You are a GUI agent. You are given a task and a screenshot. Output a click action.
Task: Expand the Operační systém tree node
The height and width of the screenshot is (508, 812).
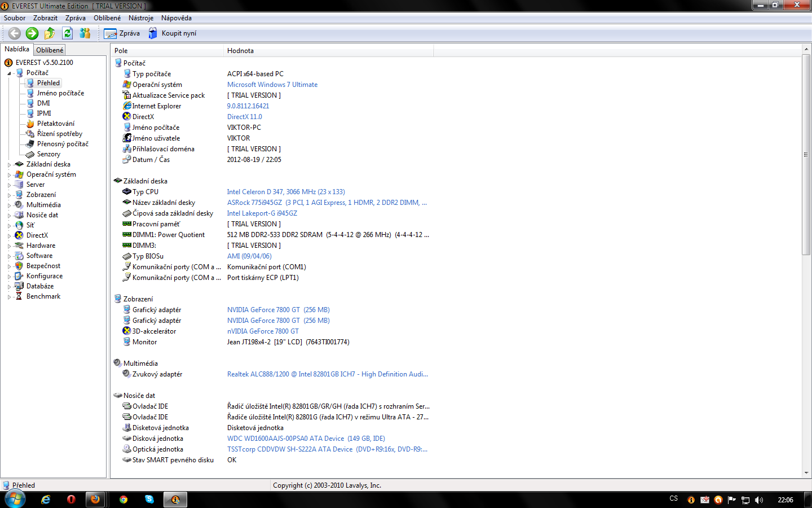(9, 175)
